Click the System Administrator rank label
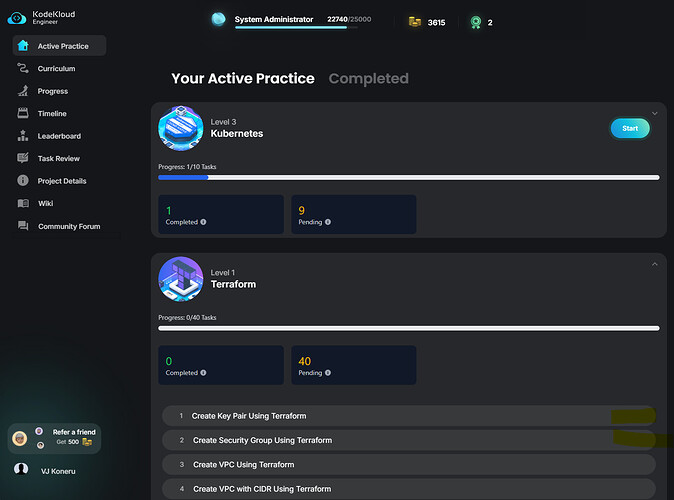The width and height of the screenshot is (674, 500). tap(274, 19)
